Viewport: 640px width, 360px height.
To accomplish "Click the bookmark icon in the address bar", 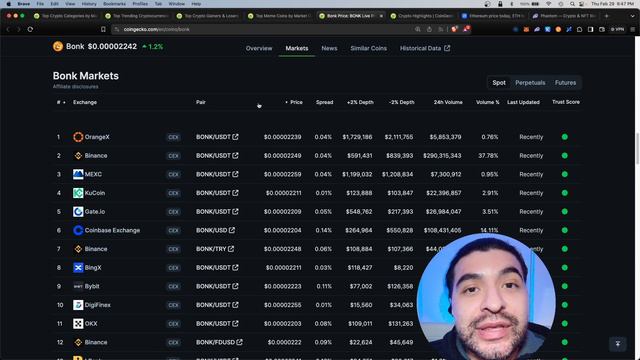I will pos(103,29).
